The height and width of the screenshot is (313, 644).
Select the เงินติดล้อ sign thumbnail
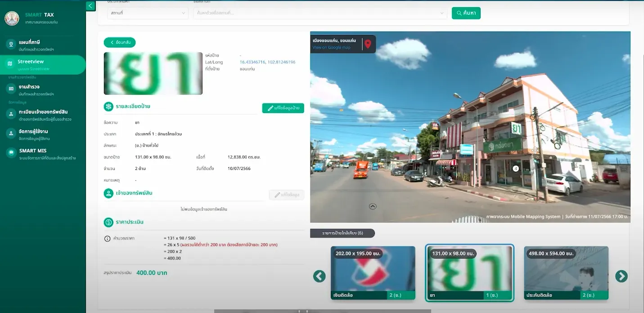point(373,273)
